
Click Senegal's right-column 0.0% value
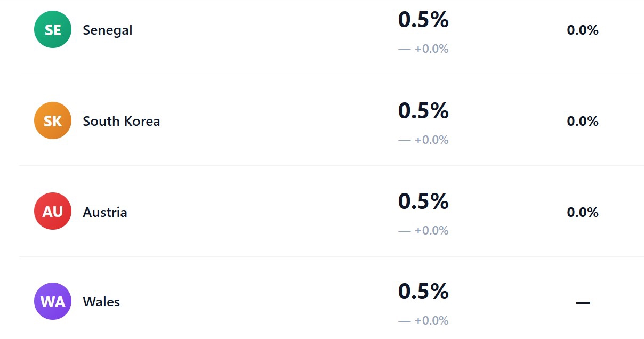coord(583,30)
